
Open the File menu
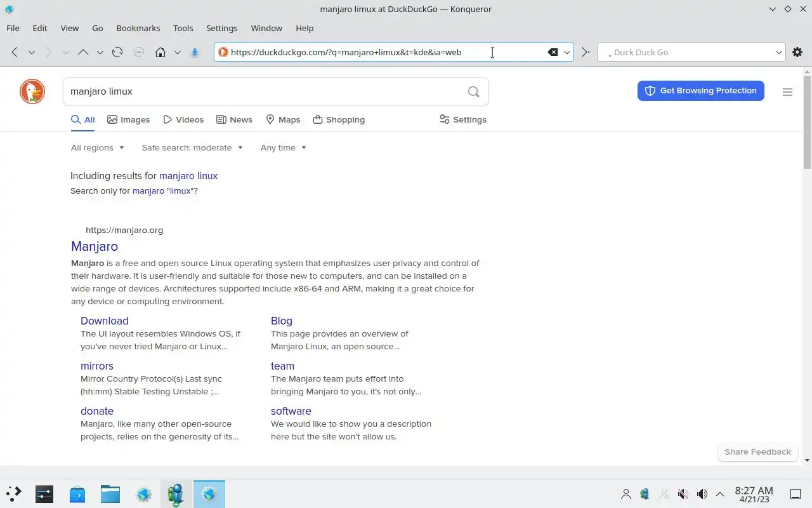tap(13, 28)
